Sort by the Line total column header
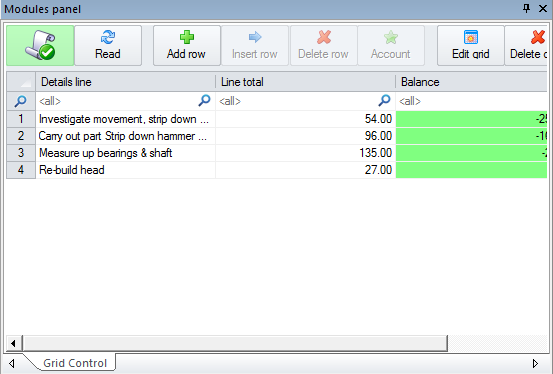553x374 pixels. pyautogui.click(x=305, y=82)
